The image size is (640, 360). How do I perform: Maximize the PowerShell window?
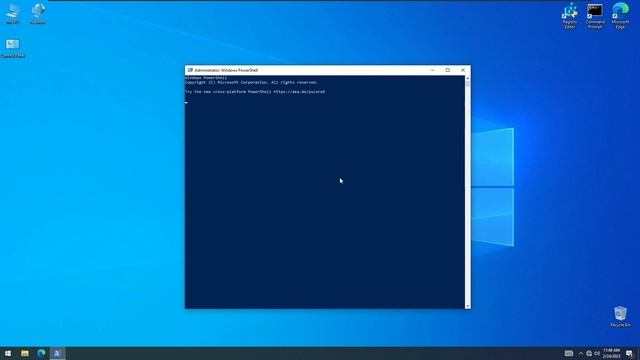(x=448, y=70)
